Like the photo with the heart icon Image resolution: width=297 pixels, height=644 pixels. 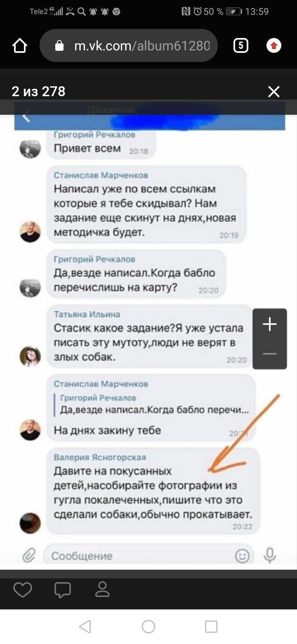tap(23, 590)
